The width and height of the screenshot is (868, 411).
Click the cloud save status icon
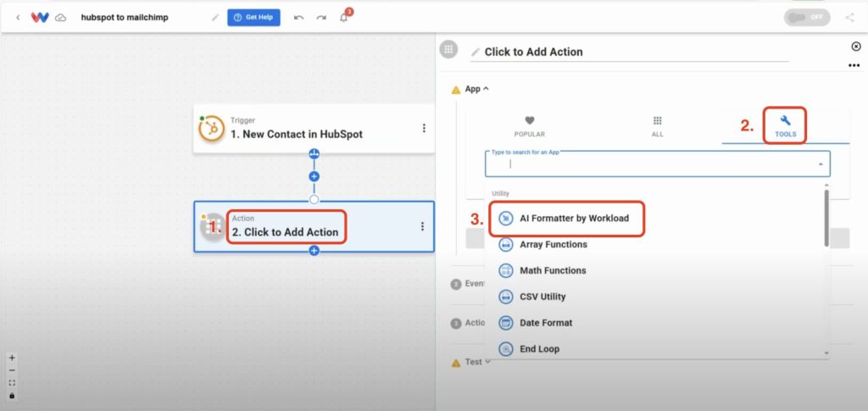pos(61,18)
